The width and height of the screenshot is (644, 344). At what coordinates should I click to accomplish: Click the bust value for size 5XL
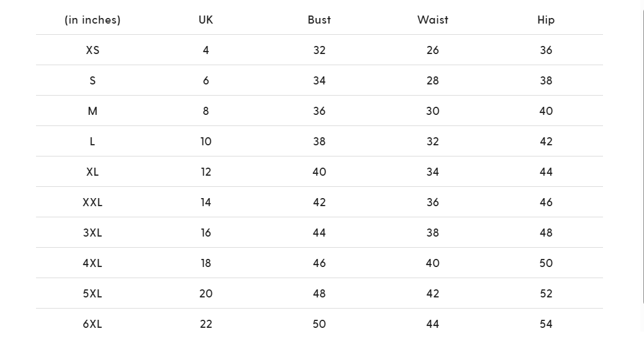[319, 294]
